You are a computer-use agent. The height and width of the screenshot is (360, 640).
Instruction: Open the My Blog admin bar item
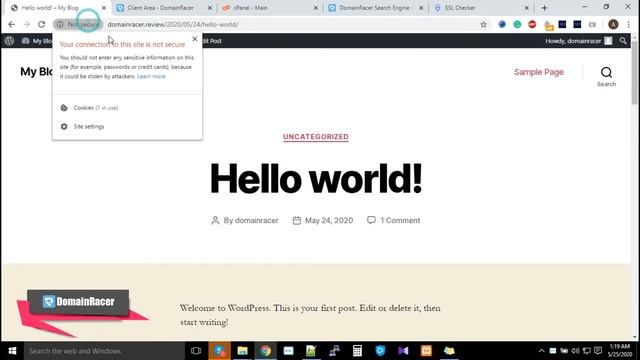click(x=37, y=41)
